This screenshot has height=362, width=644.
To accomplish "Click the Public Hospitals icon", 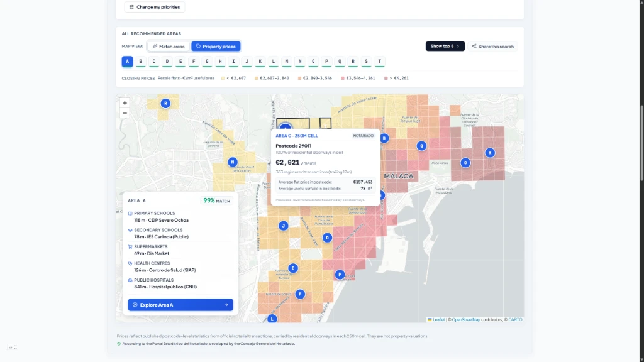I will pos(130,280).
